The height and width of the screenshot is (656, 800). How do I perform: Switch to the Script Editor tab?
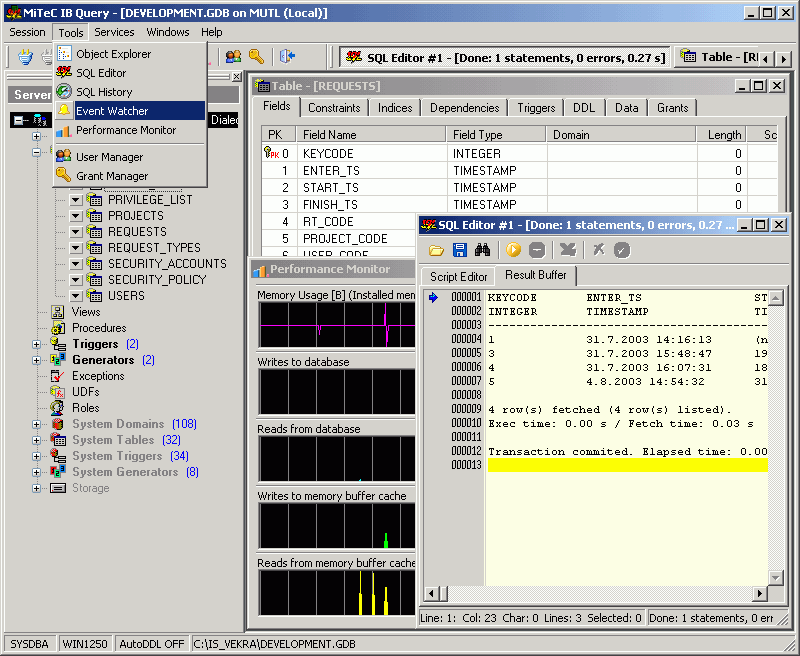coord(458,276)
